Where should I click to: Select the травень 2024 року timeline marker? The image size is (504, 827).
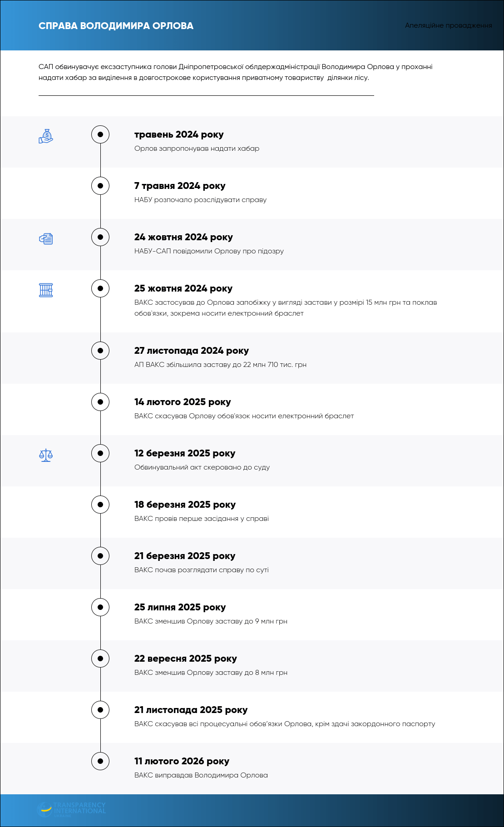(x=100, y=134)
